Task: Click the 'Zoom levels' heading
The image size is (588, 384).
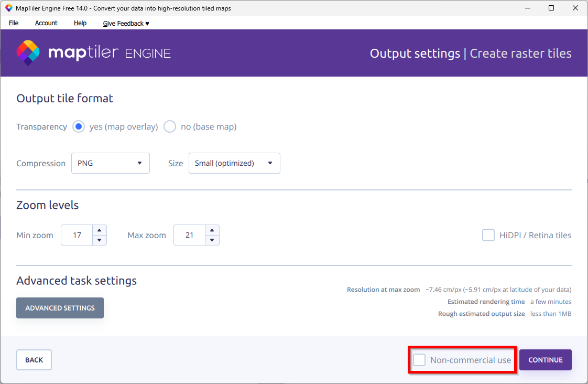Action: click(48, 205)
